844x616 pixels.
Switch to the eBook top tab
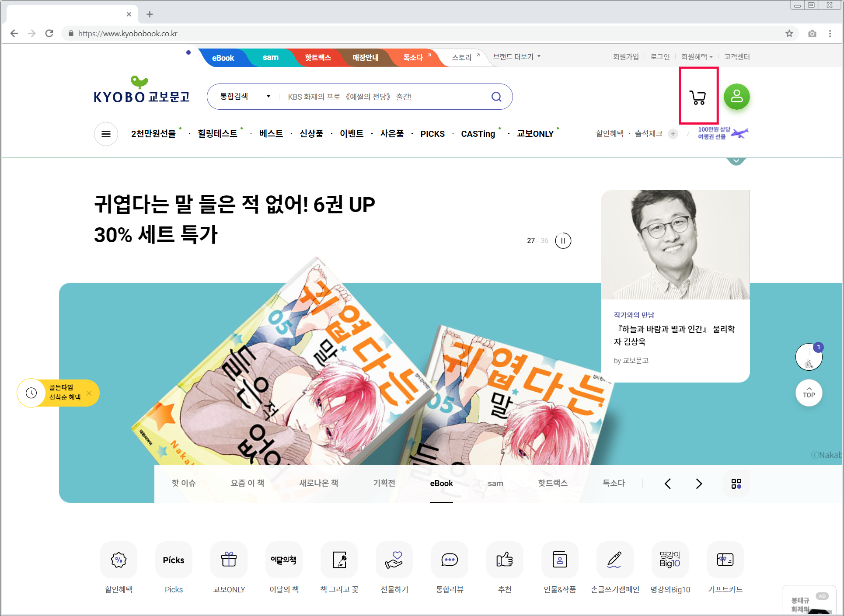tap(223, 58)
